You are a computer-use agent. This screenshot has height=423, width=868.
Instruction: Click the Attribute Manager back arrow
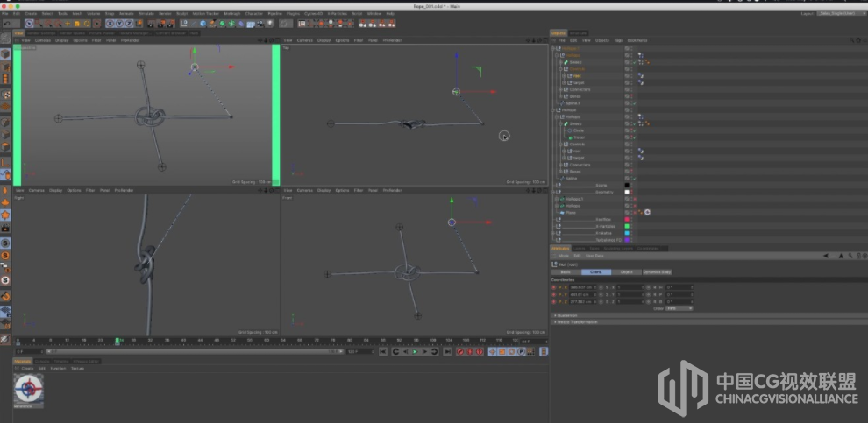[825, 256]
